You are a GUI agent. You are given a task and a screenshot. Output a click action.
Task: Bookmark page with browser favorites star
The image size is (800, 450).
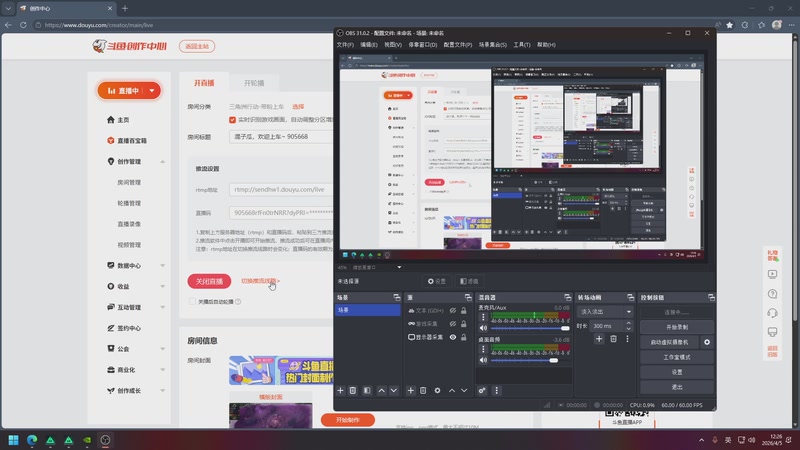tap(730, 25)
